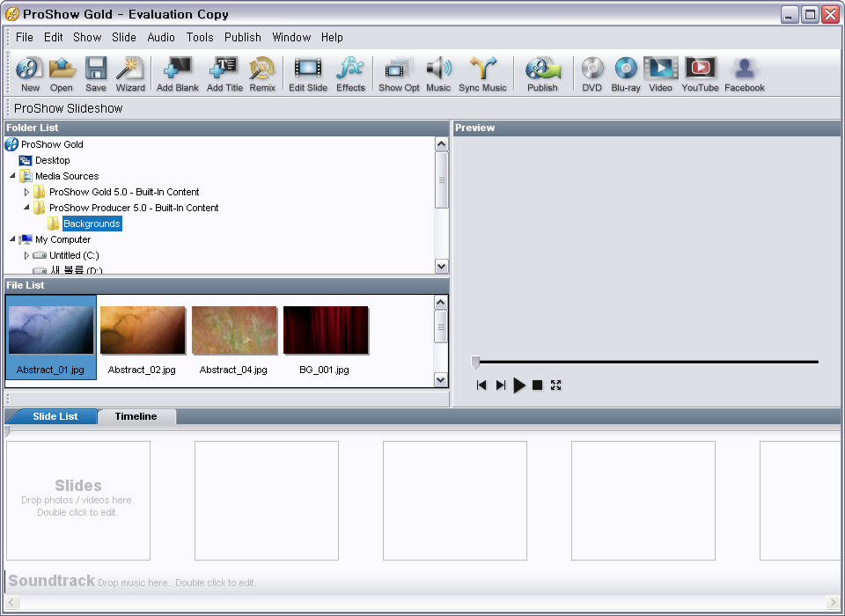This screenshot has height=616, width=845.
Task: Open the Window menu
Action: (x=291, y=37)
